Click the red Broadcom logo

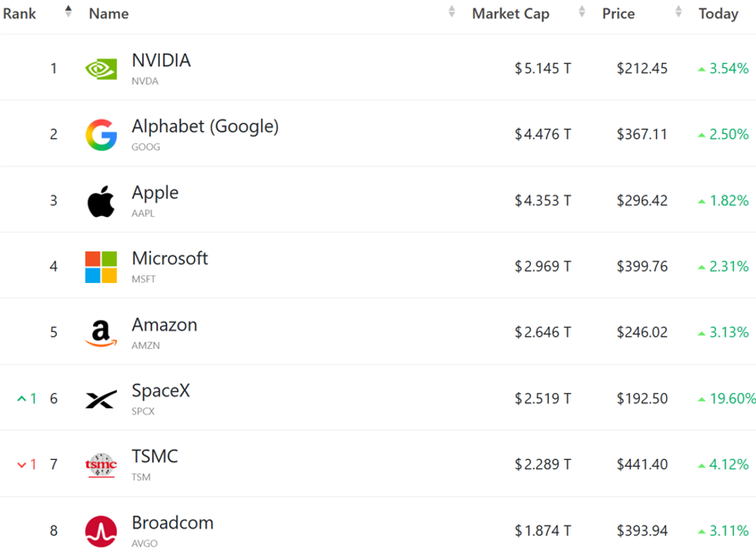[101, 531]
